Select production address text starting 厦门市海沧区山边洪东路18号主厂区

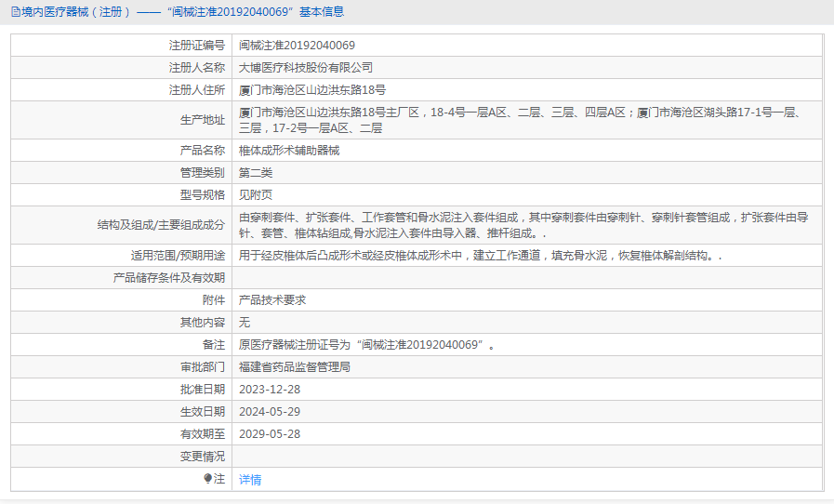click(520, 120)
